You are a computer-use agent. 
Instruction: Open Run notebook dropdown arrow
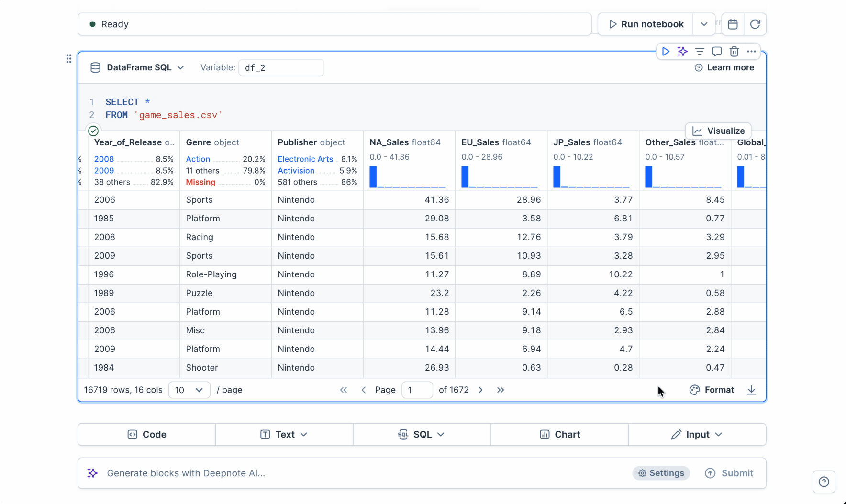pyautogui.click(x=704, y=24)
